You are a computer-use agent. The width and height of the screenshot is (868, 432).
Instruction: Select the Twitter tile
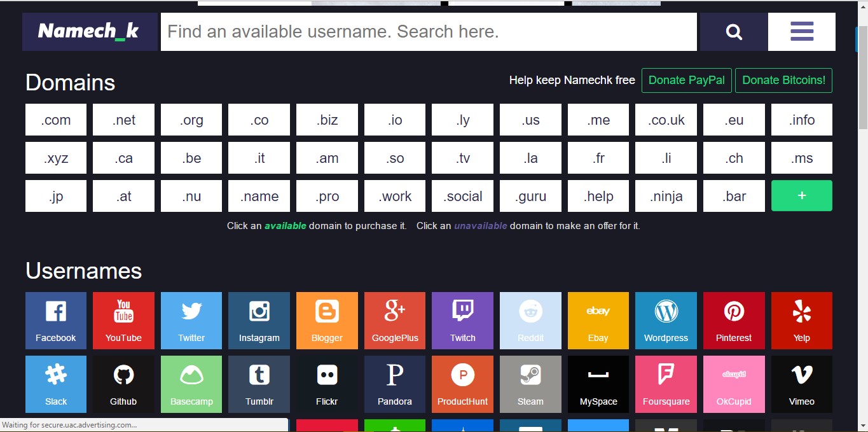(x=191, y=321)
